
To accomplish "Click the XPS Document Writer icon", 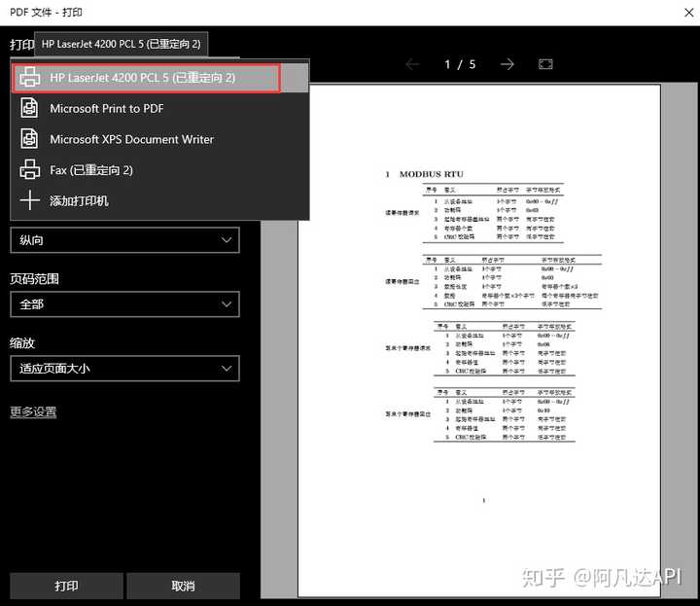I will click(29, 139).
